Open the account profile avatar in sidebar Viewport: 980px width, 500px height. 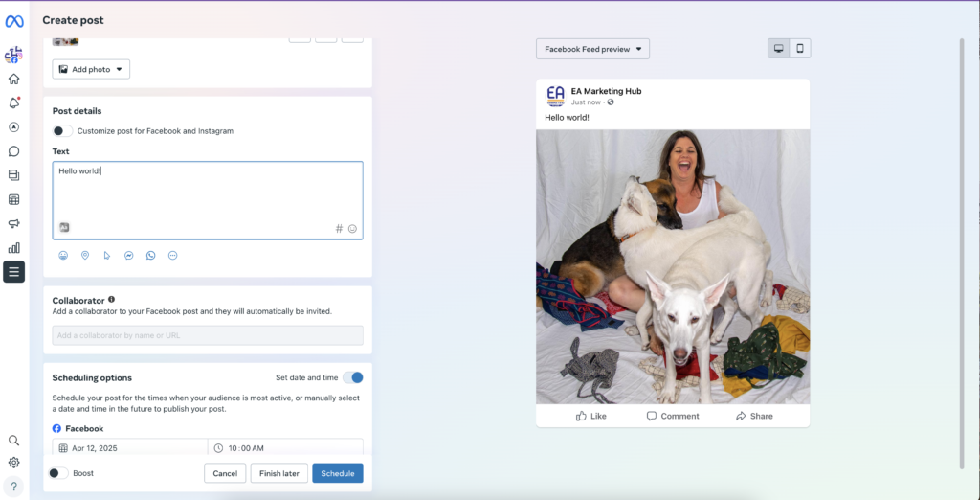pos(13,55)
